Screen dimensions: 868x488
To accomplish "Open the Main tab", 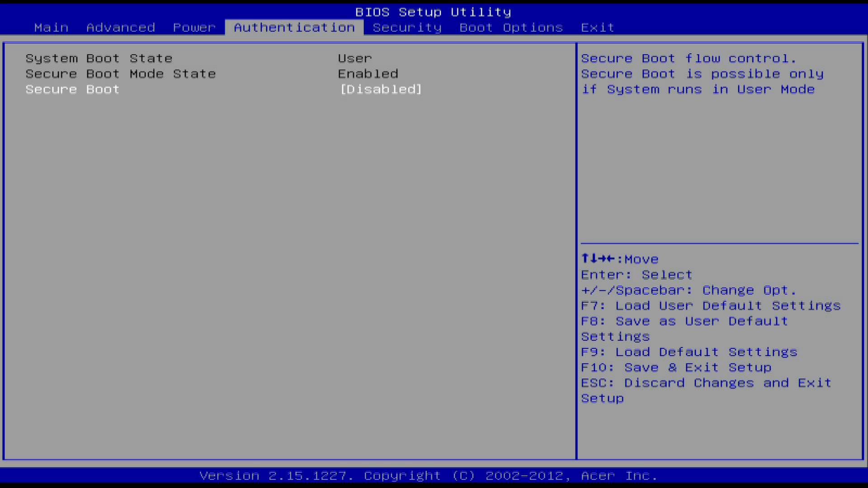I will [x=51, y=27].
